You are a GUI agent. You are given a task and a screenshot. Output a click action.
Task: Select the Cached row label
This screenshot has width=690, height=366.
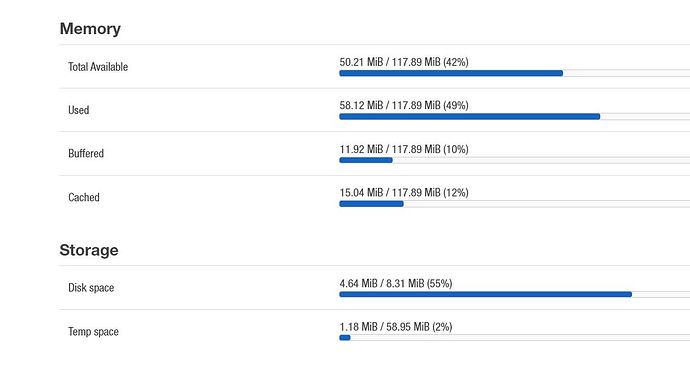pos(84,197)
